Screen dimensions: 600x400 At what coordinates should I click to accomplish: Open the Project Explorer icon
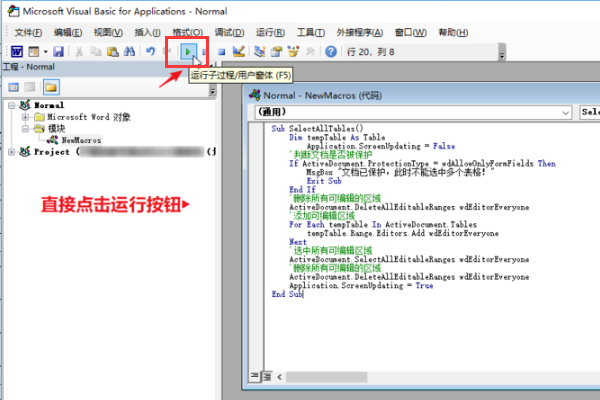pos(260,52)
